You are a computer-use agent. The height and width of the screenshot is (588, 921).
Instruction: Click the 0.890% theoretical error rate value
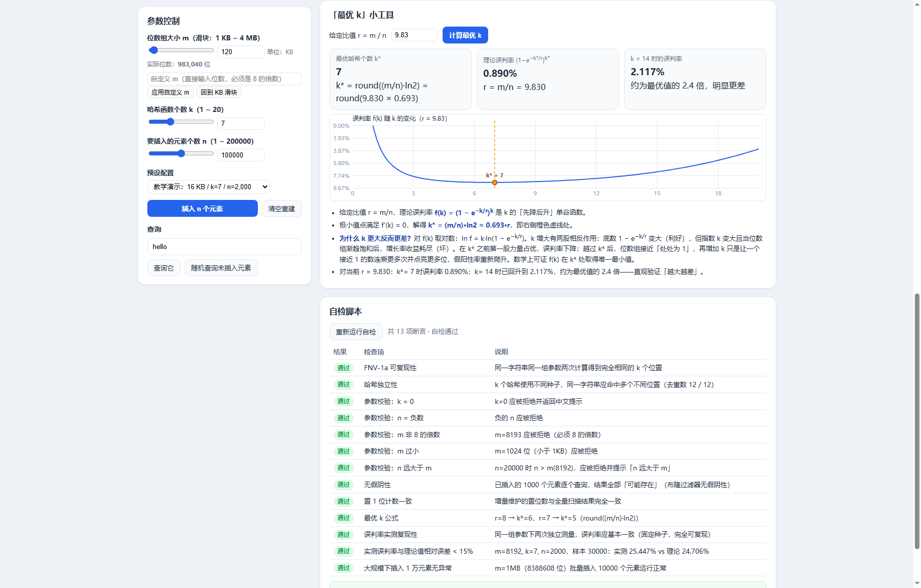click(500, 73)
